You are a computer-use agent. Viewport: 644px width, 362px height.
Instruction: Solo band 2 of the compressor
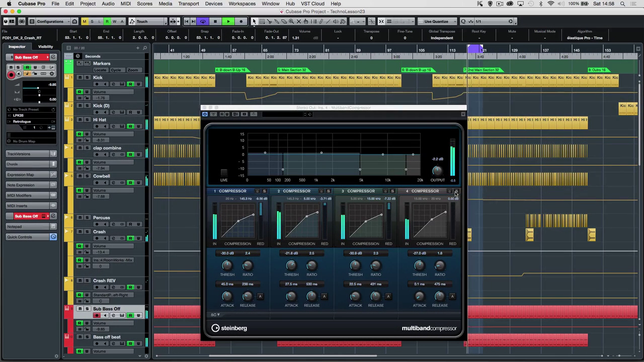point(329,191)
